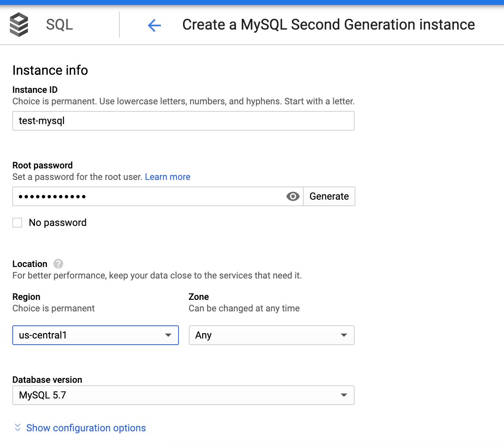The height and width of the screenshot is (442, 504).
Task: Open the Learn more link
Action: coord(167,177)
